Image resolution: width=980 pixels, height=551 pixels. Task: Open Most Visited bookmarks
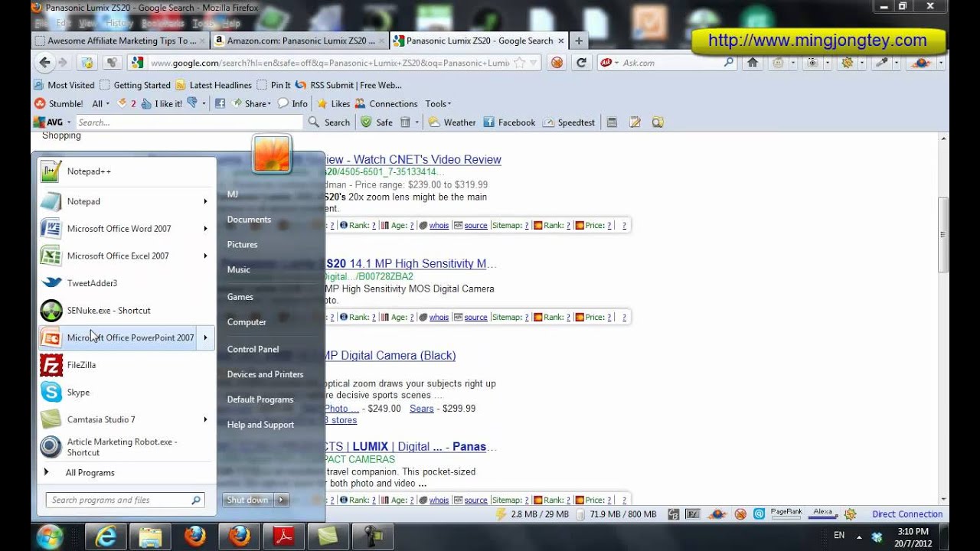pyautogui.click(x=64, y=85)
